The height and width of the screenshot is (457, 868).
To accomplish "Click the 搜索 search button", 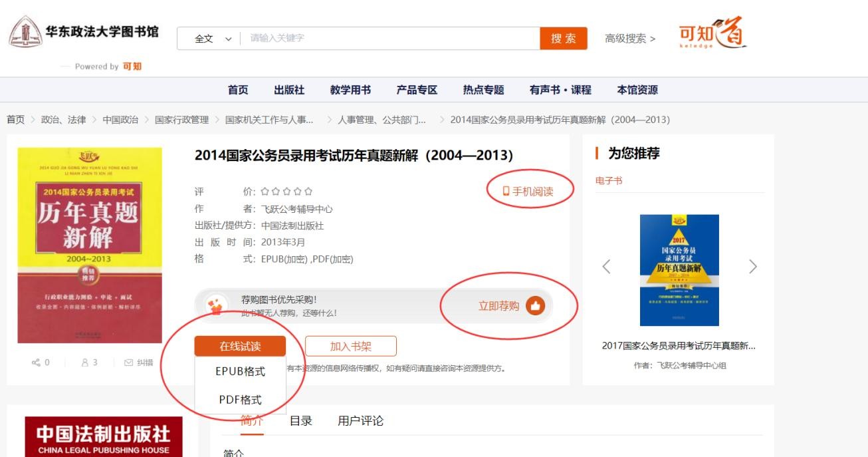I will point(563,39).
